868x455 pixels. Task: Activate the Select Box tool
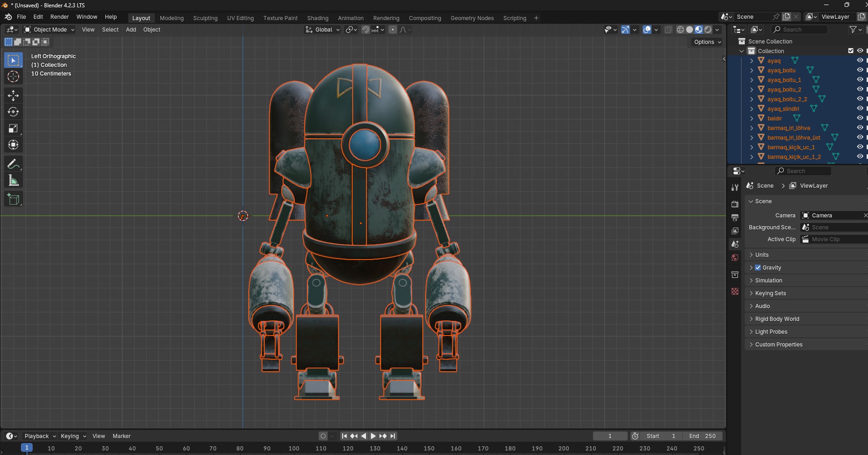point(13,60)
